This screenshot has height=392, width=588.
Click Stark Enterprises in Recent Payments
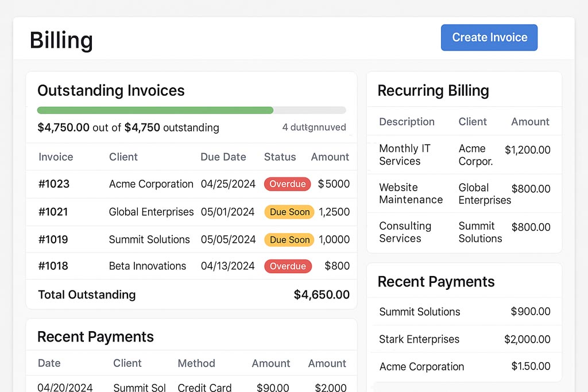click(419, 339)
